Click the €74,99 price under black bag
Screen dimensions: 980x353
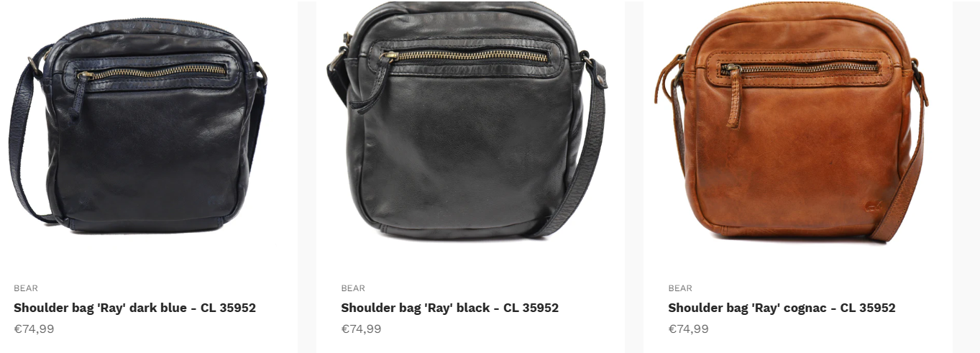(x=361, y=329)
